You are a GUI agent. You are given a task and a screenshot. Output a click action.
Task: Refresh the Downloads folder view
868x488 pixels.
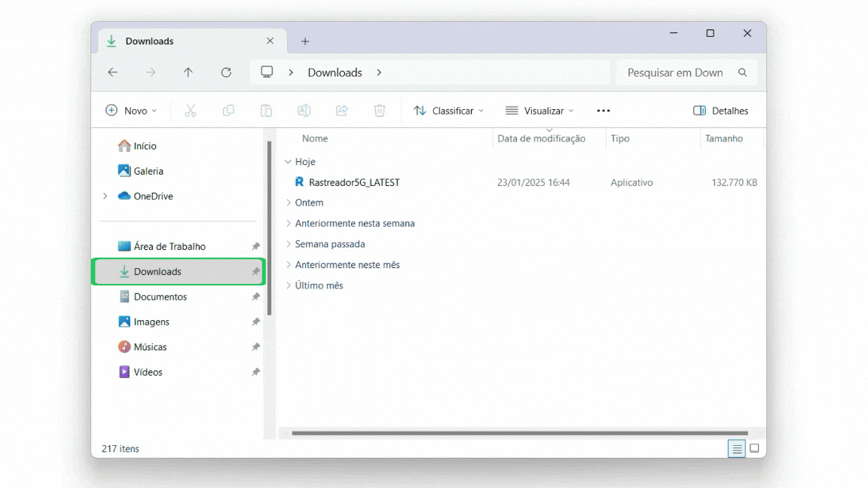[x=226, y=72]
